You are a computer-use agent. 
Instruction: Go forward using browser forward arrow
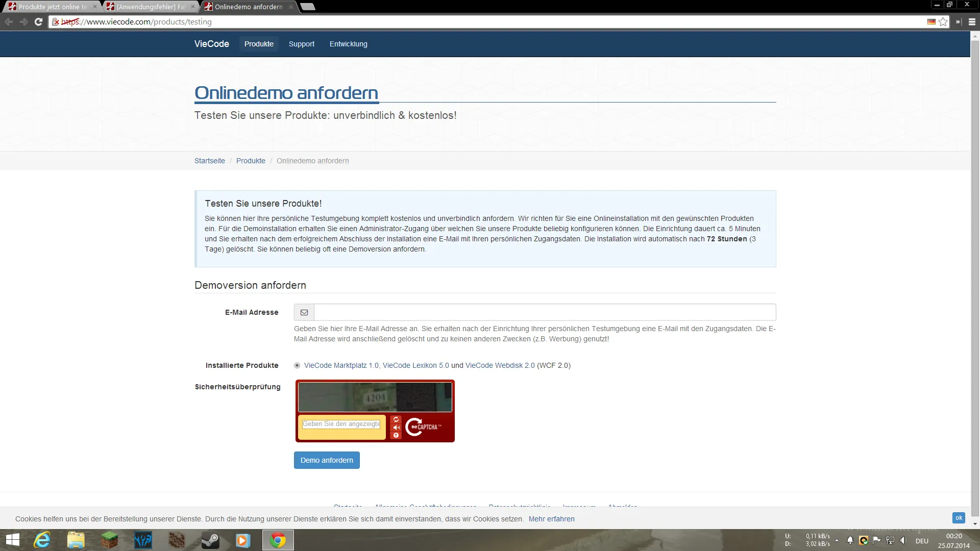tap(23, 22)
